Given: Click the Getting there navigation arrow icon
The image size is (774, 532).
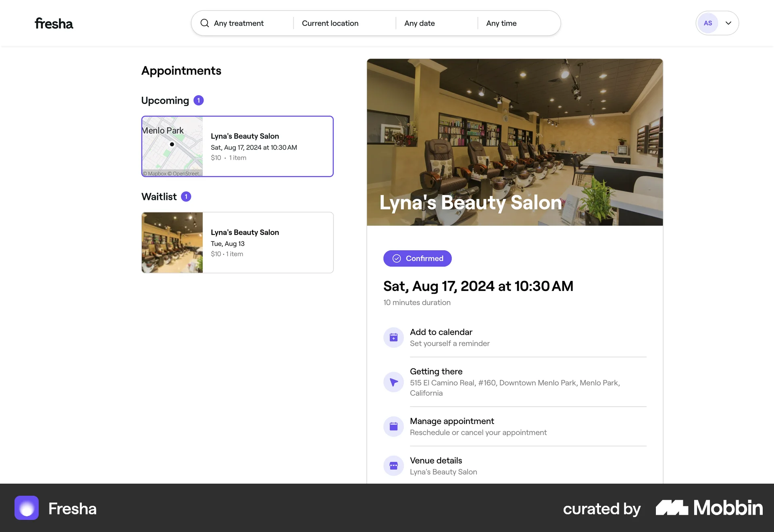Looking at the screenshot, I should (393, 382).
